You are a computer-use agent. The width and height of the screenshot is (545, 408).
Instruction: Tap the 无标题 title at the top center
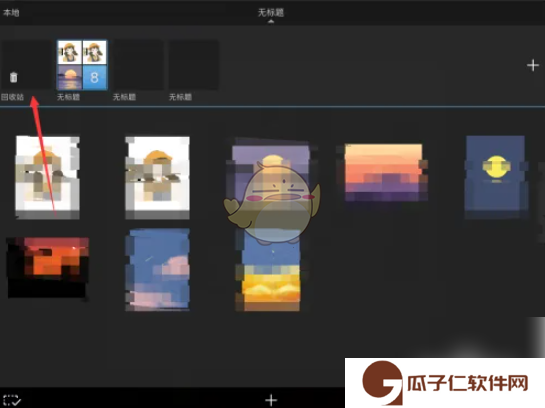point(271,13)
